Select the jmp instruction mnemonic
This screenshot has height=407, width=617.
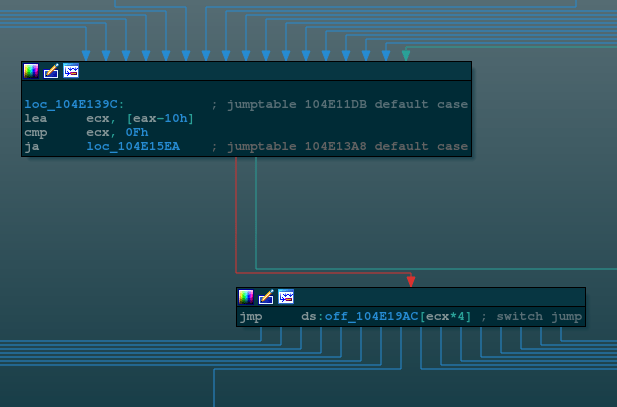tap(250, 317)
